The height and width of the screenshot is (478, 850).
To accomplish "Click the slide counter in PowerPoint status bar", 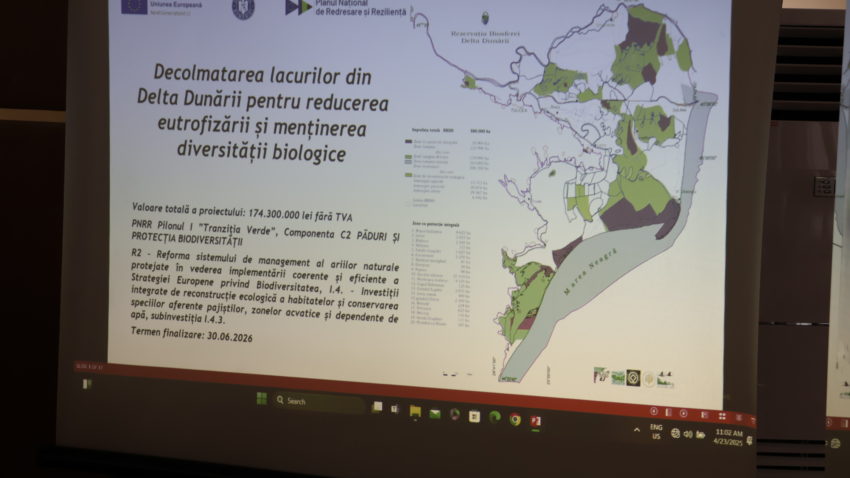I will point(88,367).
